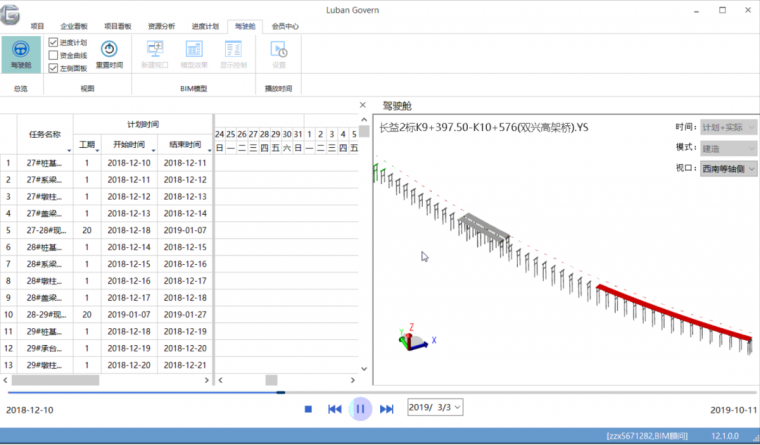Open the 显示控制 display control icon
The image size is (760, 445).
[x=233, y=52]
